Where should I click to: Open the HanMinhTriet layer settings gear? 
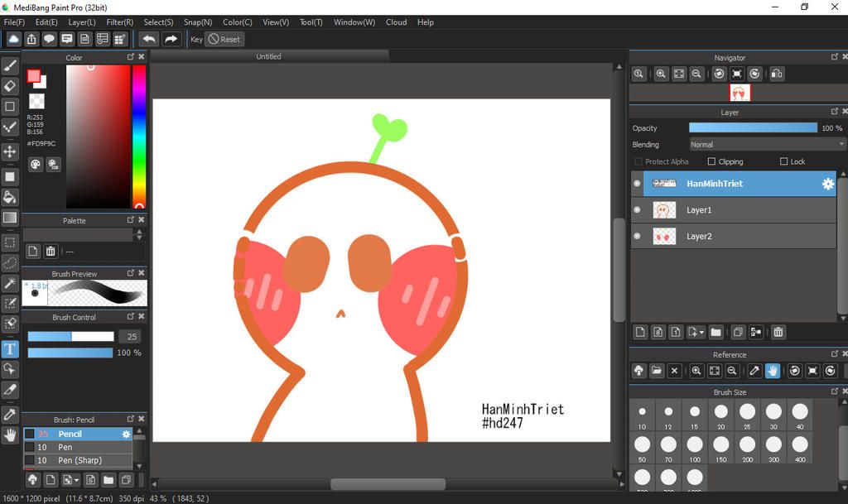(x=828, y=184)
